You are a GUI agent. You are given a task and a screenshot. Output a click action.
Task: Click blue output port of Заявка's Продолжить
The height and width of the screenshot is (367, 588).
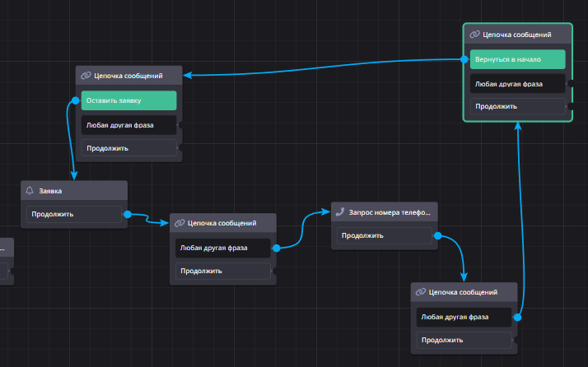[127, 215]
